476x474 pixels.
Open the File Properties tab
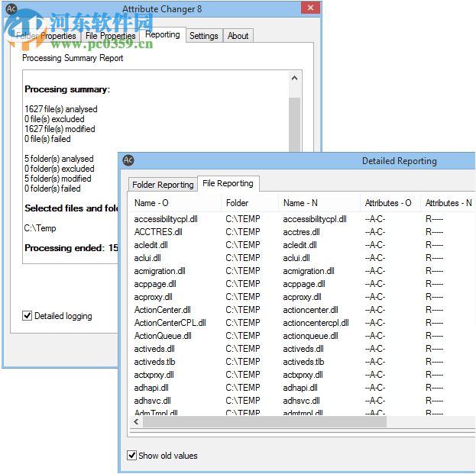pyautogui.click(x=111, y=36)
